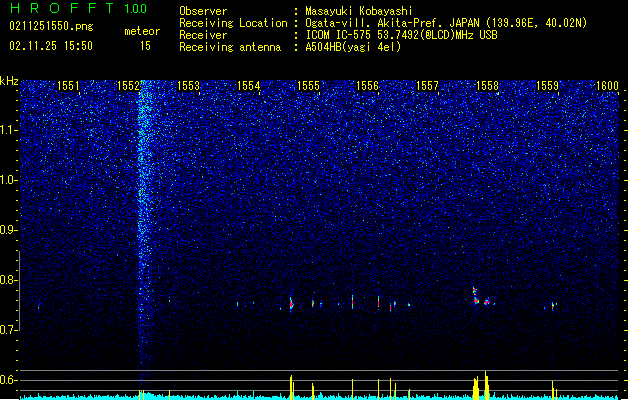Click the 'Observer' field label
Image resolution: width=629 pixels, height=400 pixels.
click(x=203, y=11)
